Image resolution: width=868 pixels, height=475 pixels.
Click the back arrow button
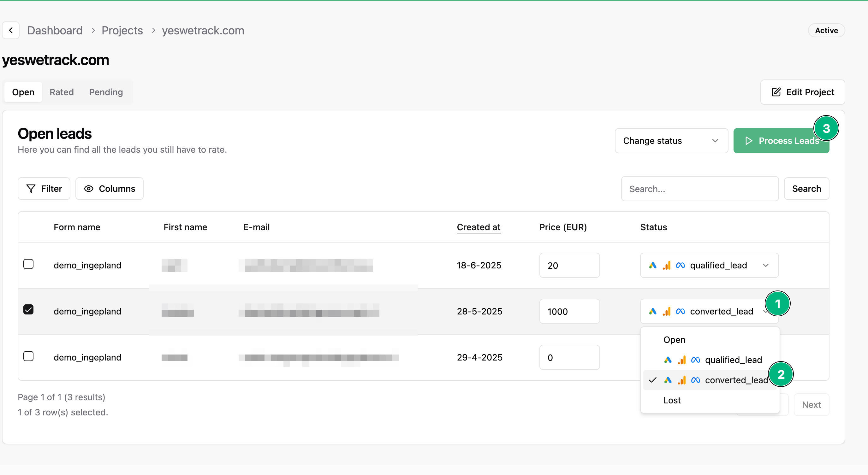tap(11, 30)
